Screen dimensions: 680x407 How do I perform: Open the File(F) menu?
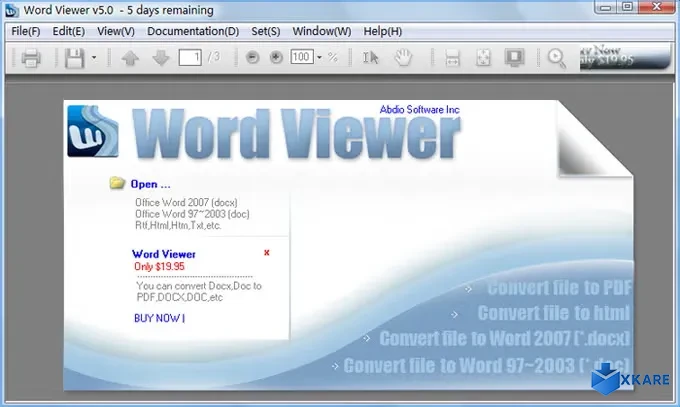click(26, 31)
